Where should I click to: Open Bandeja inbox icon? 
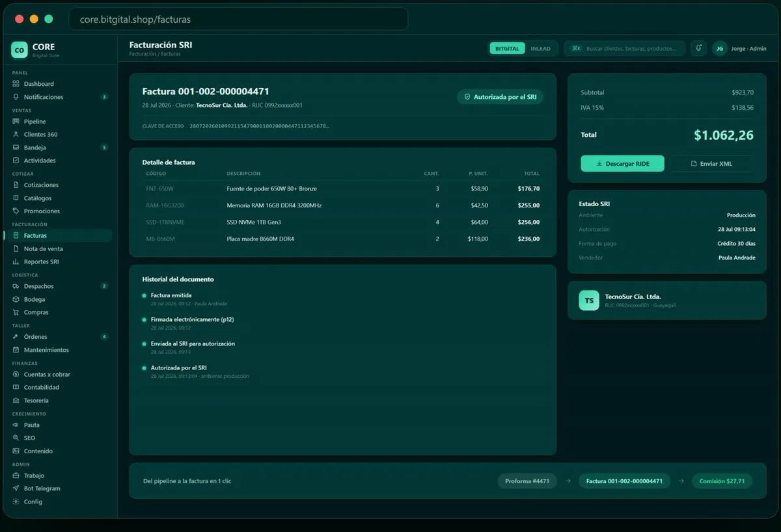click(16, 148)
